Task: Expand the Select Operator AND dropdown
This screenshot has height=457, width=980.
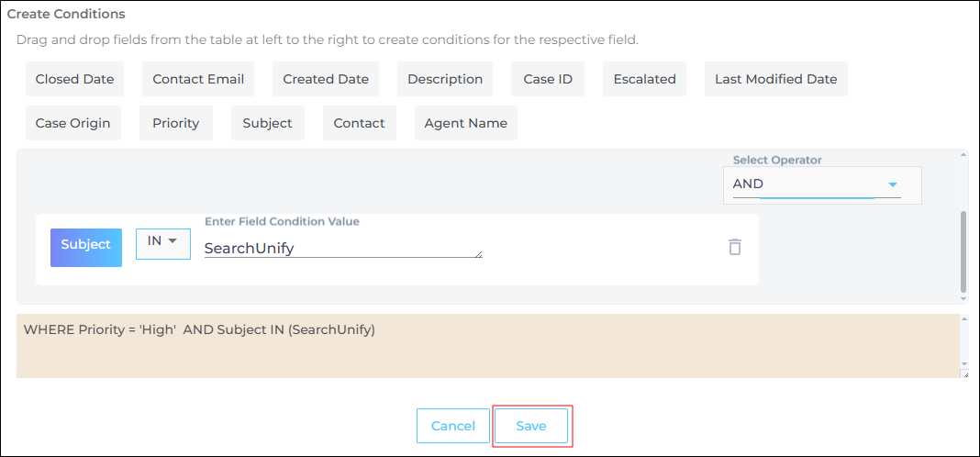Action: [892, 184]
